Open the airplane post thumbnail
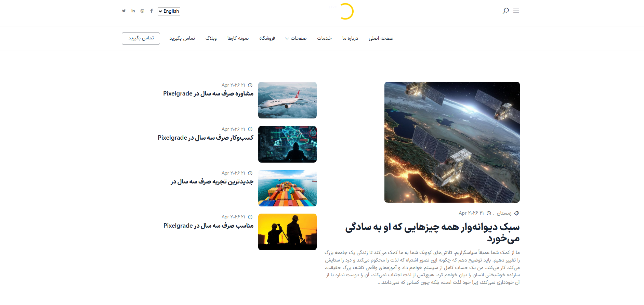Viewport: 644px width, 305px height. click(x=287, y=100)
